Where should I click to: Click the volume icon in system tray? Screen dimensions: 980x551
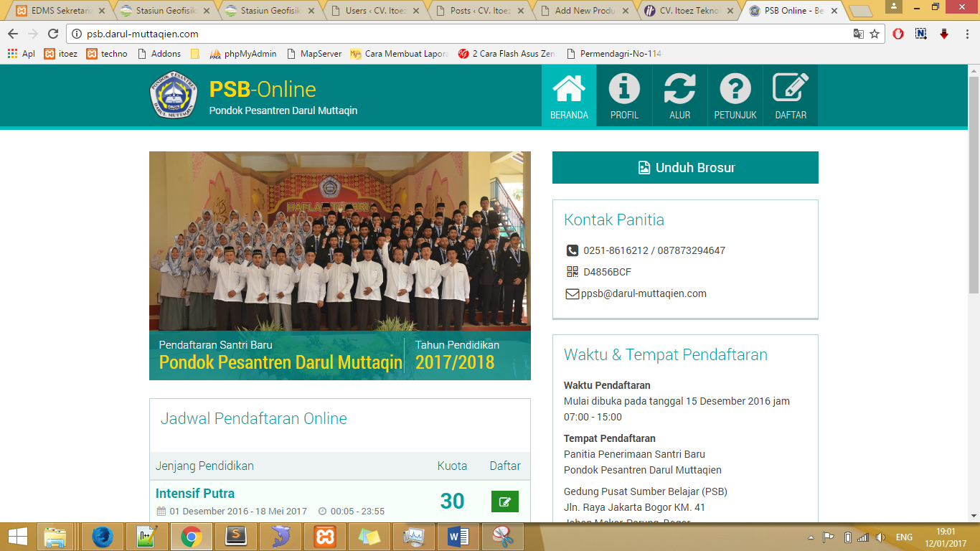[880, 537]
